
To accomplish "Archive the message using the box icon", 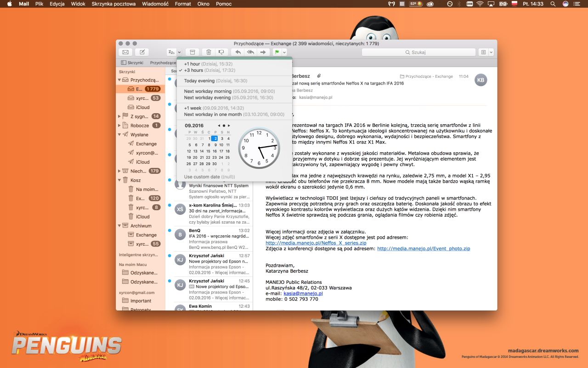I will coord(192,52).
